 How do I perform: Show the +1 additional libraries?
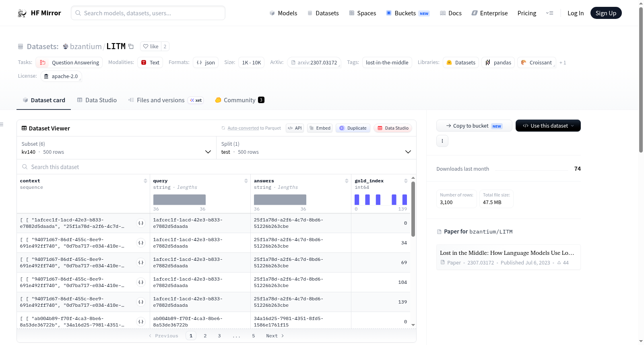563,63
